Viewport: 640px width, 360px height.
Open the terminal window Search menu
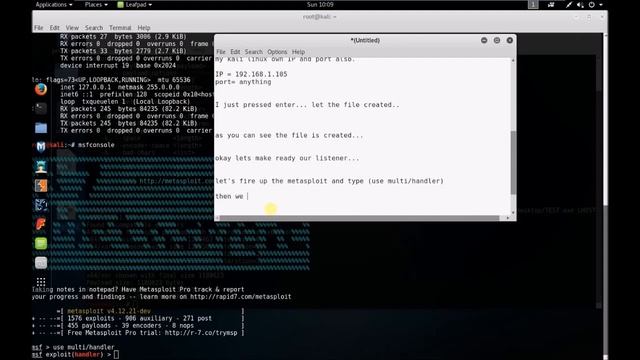pos(94,28)
